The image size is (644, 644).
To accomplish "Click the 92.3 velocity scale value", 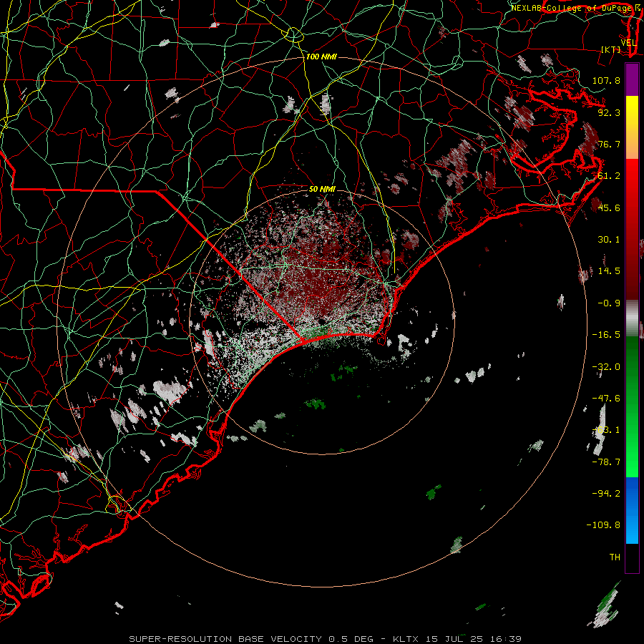I will pyautogui.click(x=609, y=112).
